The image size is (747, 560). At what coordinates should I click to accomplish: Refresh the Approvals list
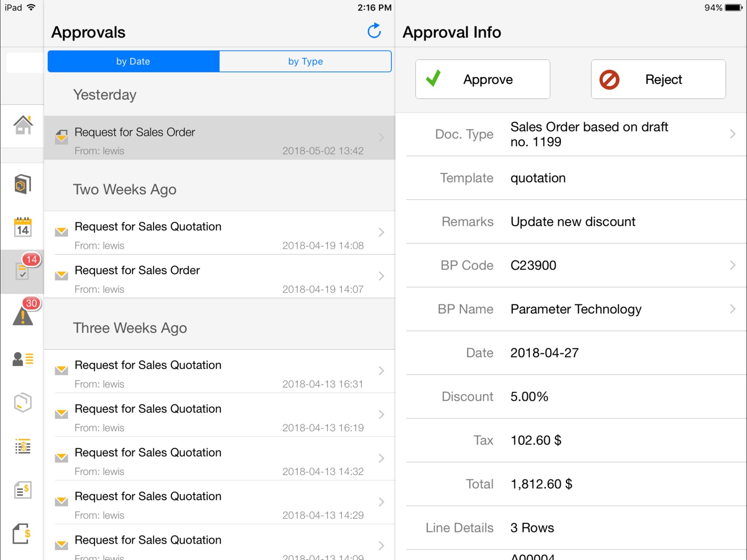coord(374,31)
